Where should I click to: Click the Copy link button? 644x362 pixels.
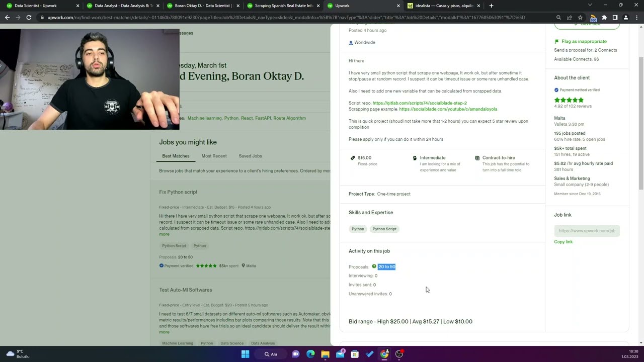click(563, 242)
